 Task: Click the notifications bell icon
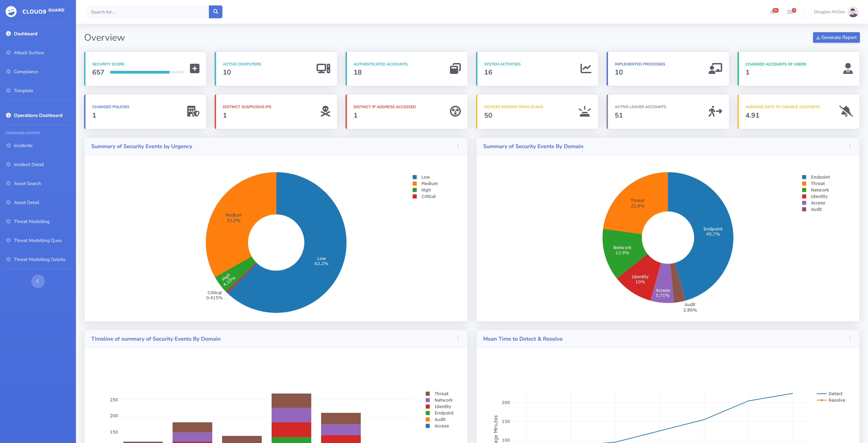pyautogui.click(x=772, y=12)
